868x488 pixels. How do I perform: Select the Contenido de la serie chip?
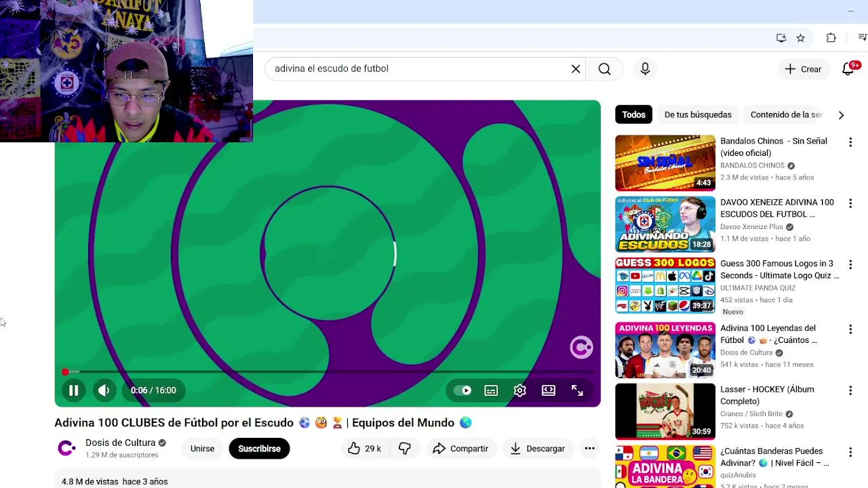pyautogui.click(x=787, y=115)
